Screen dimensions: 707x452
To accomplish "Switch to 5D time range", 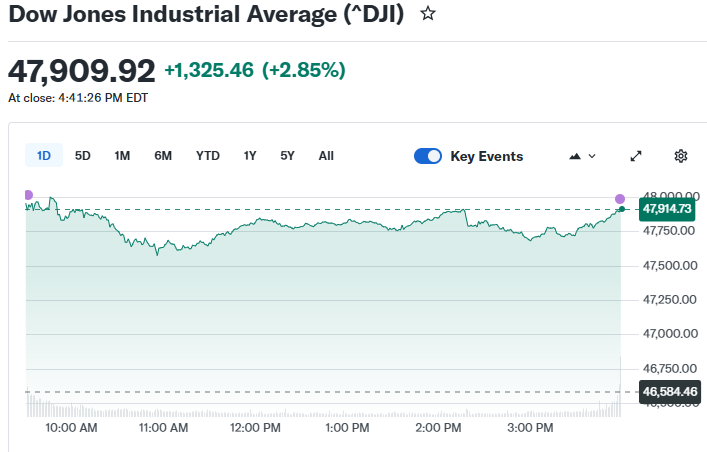I will [83, 156].
